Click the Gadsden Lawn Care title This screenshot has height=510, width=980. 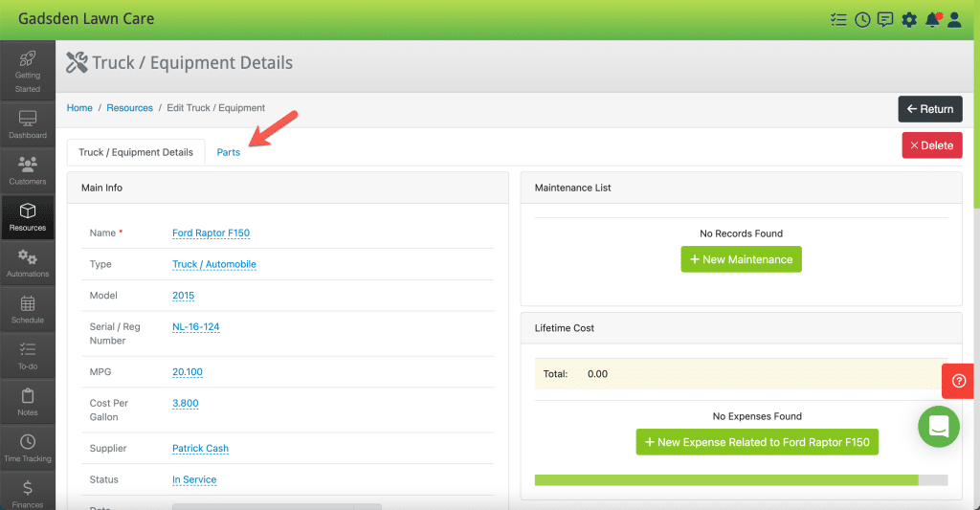tap(86, 19)
